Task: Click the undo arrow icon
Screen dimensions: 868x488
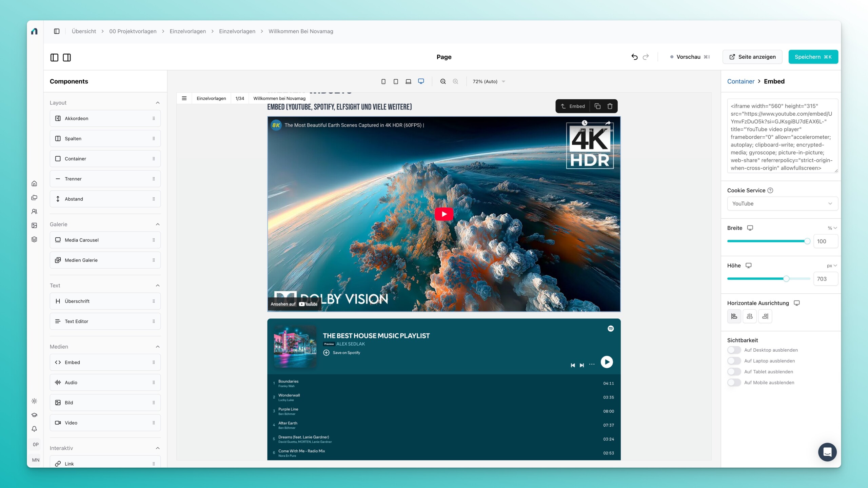Action: click(x=634, y=57)
